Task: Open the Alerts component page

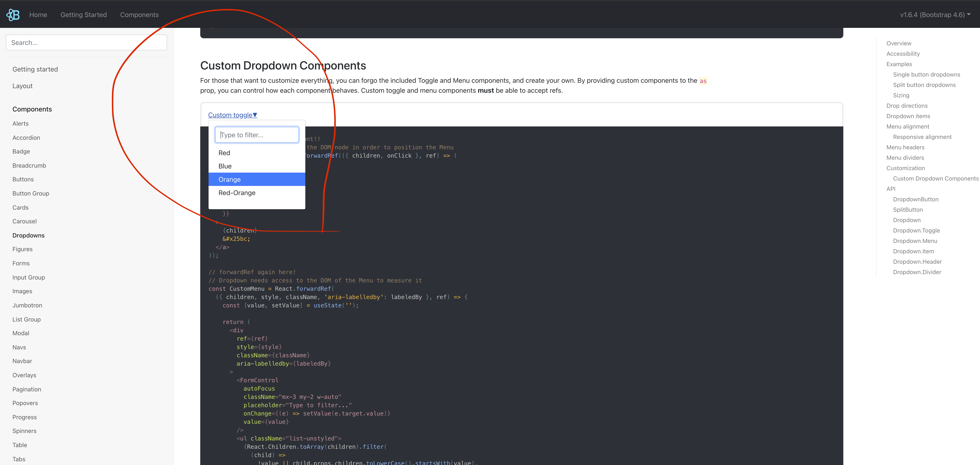Action: click(20, 123)
